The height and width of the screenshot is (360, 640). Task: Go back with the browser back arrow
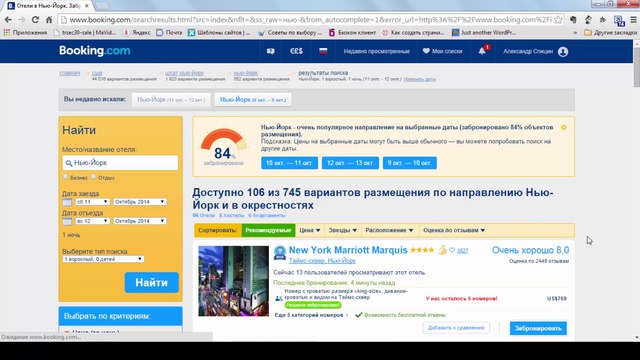pyautogui.click(x=8, y=20)
